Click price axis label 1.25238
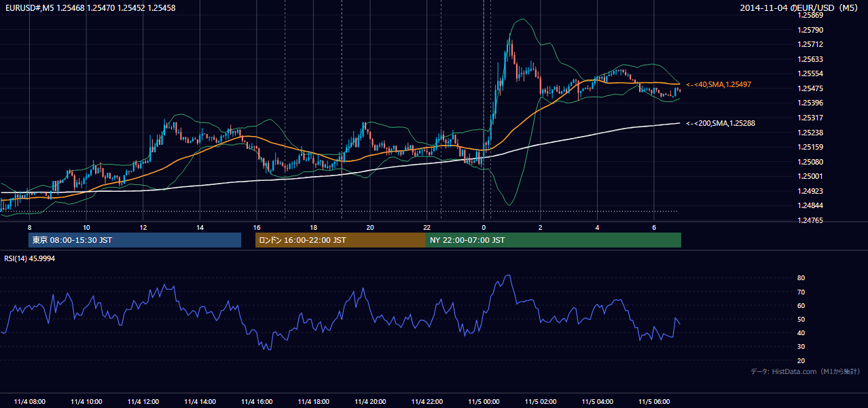 (x=811, y=133)
